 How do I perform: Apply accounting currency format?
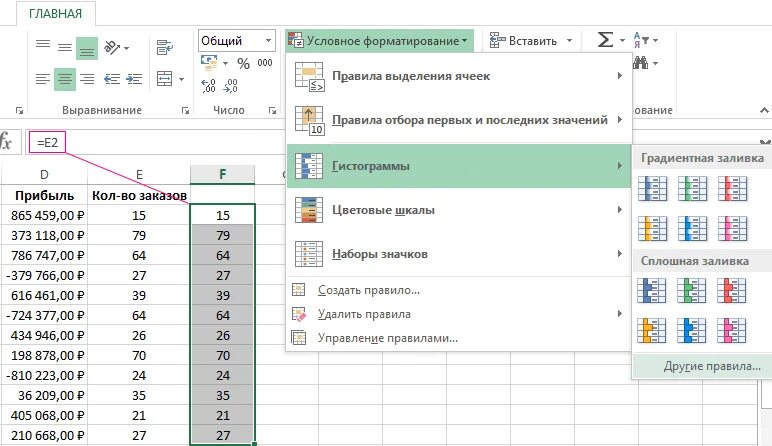pyautogui.click(x=209, y=63)
